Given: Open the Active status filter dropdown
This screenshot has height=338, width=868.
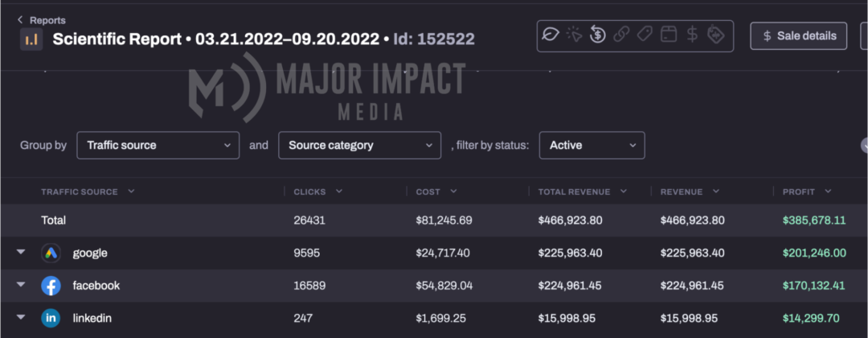Looking at the screenshot, I should (x=592, y=145).
